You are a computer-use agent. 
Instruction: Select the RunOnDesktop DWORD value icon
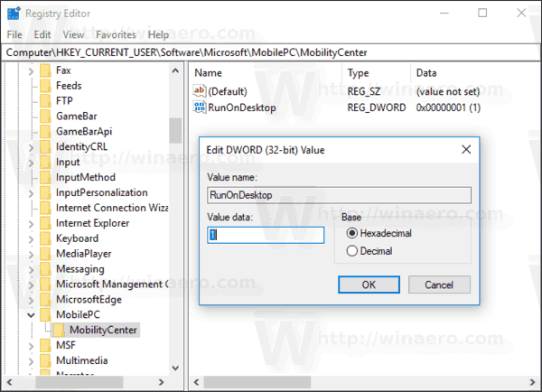[200, 107]
